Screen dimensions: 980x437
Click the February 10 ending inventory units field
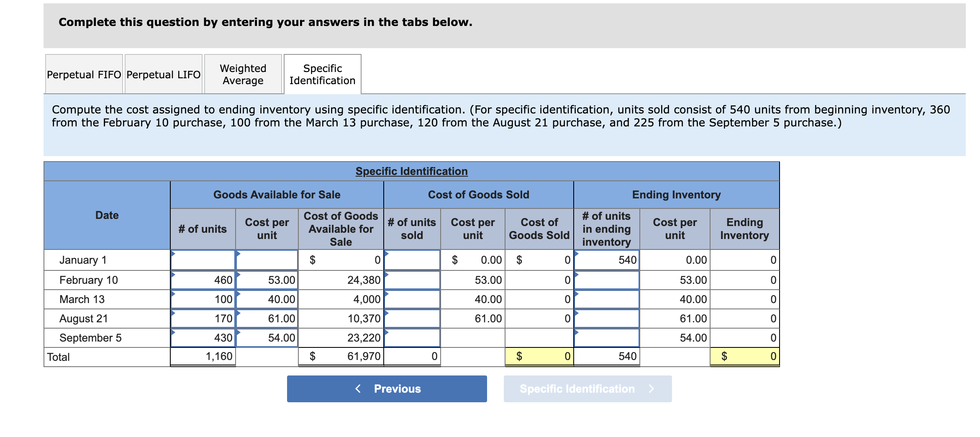(x=606, y=279)
